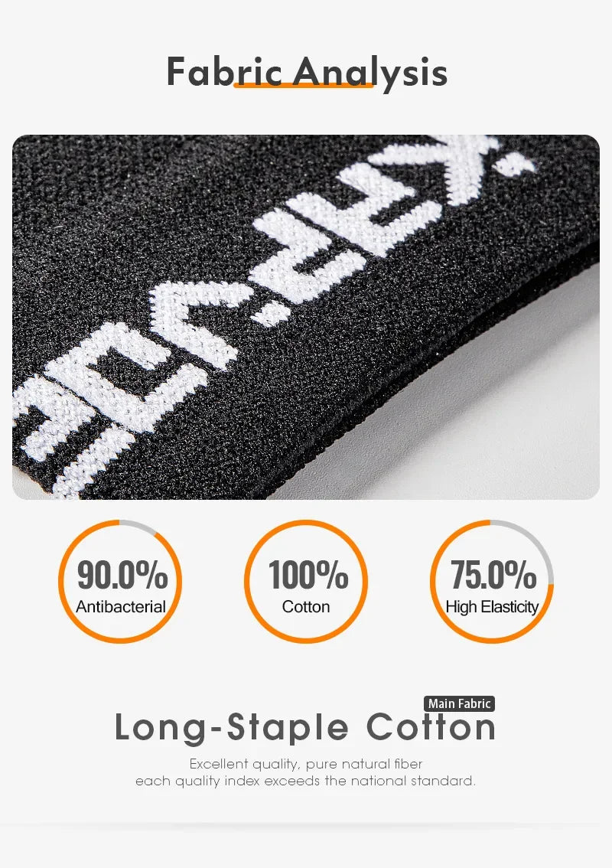The height and width of the screenshot is (868, 612).
Task: Click the 75.0% High Elasticity circle
Action: pyautogui.click(x=492, y=581)
